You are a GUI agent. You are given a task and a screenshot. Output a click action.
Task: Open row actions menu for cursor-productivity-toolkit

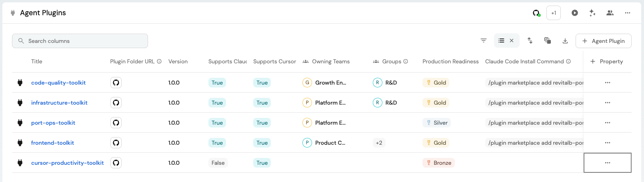click(x=608, y=163)
